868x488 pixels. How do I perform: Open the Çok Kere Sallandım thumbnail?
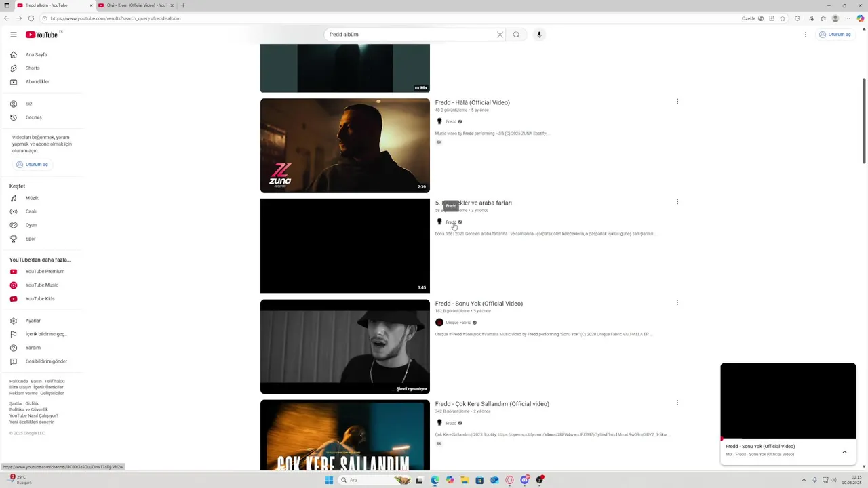345,435
